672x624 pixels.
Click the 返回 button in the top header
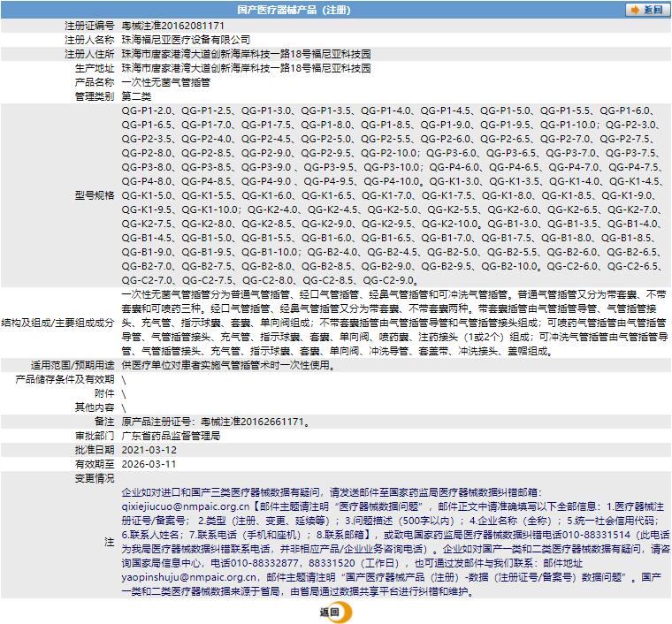pyautogui.click(x=647, y=10)
